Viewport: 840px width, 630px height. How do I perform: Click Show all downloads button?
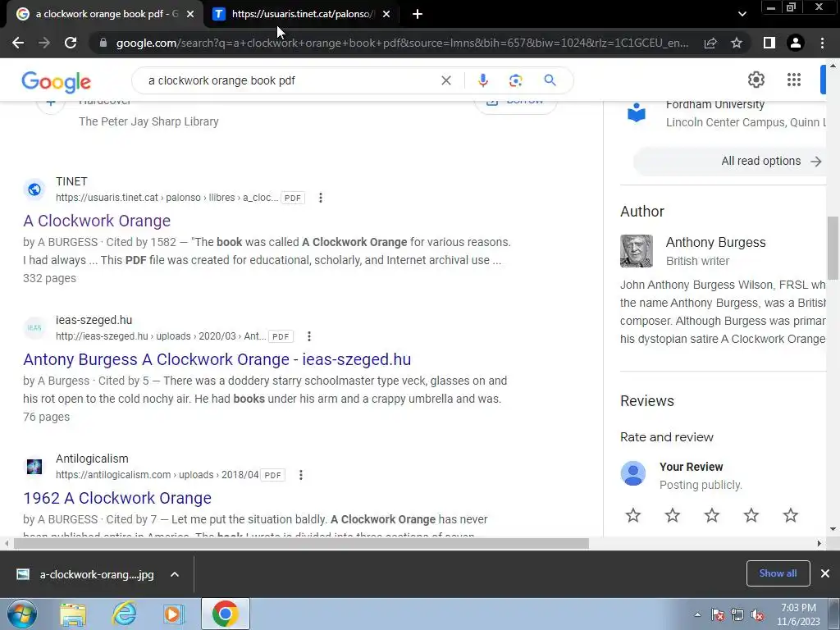(x=778, y=573)
